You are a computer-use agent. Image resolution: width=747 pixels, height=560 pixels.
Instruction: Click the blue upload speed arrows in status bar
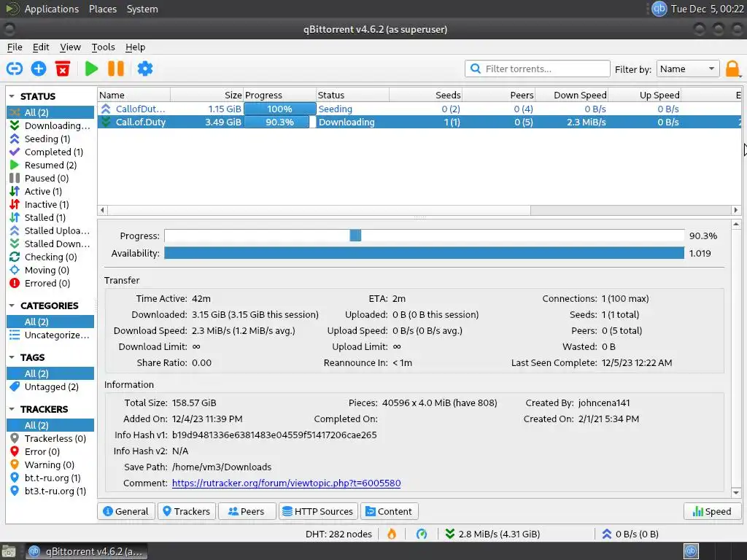[x=606, y=534]
